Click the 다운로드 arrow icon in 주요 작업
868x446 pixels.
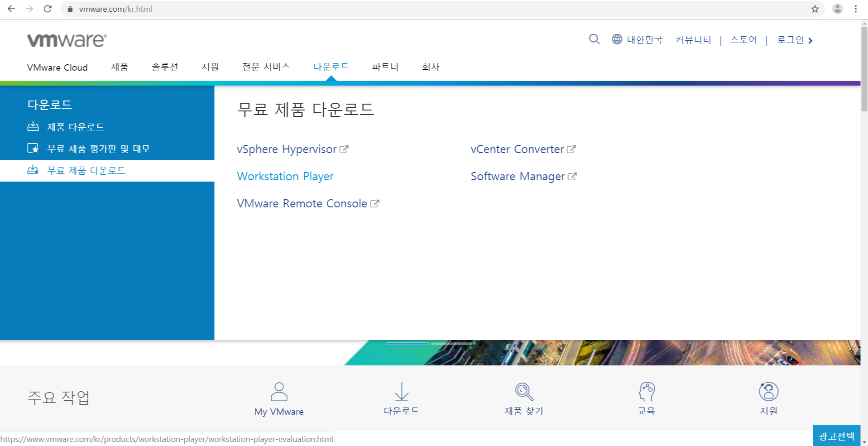(402, 392)
